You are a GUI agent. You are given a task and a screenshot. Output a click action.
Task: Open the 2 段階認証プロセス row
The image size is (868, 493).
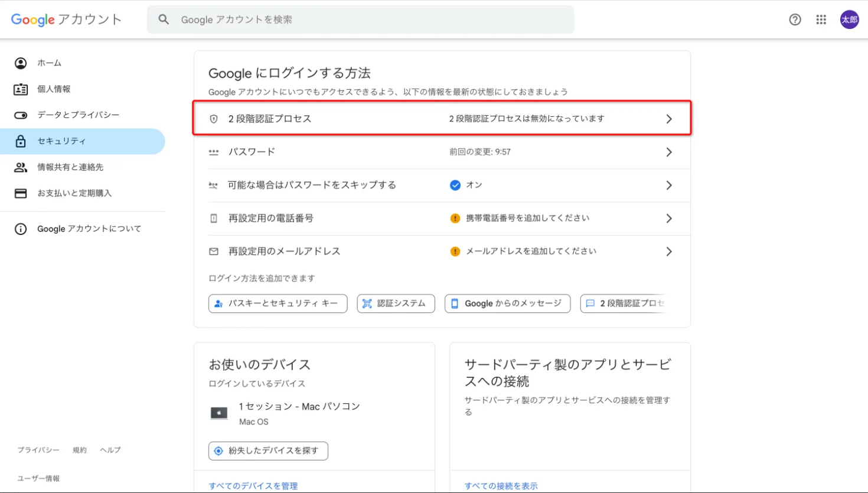pyautogui.click(x=442, y=119)
